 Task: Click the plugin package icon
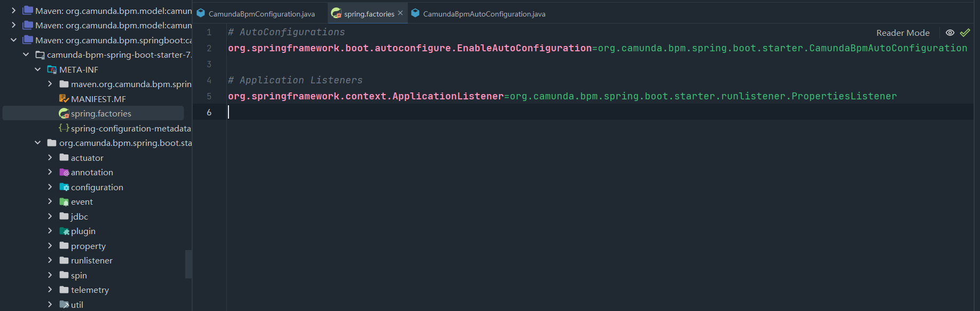[x=64, y=231]
